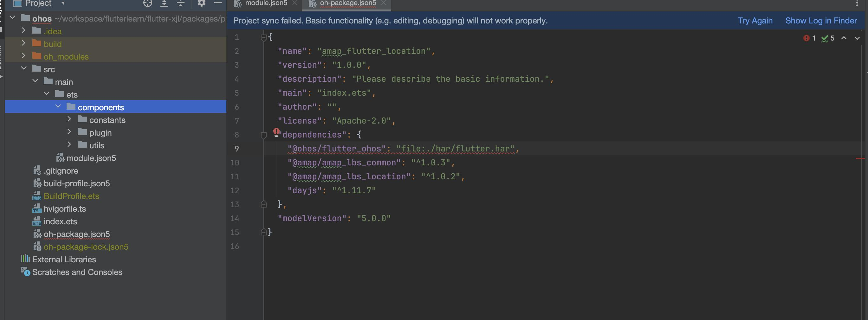Collapse the components folder

(58, 106)
